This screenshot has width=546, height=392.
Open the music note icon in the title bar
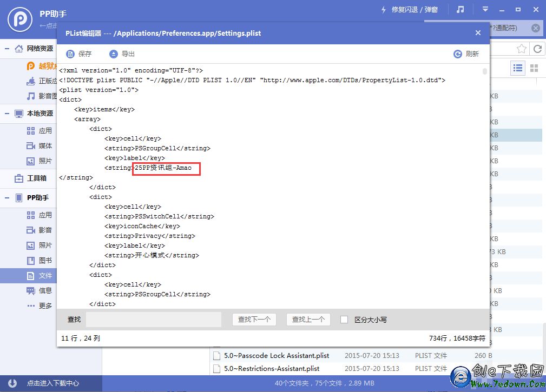460,10
